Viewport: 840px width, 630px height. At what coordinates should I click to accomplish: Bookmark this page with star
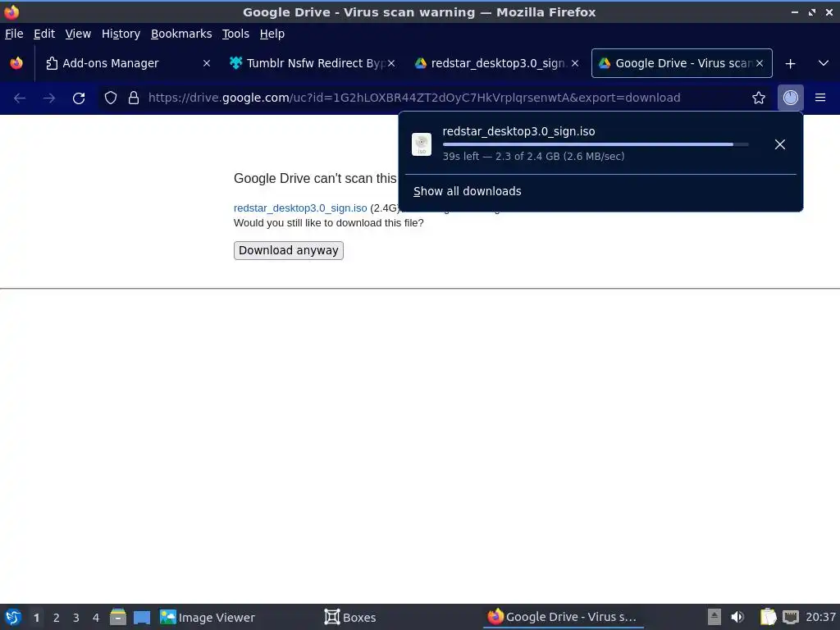[x=759, y=98]
